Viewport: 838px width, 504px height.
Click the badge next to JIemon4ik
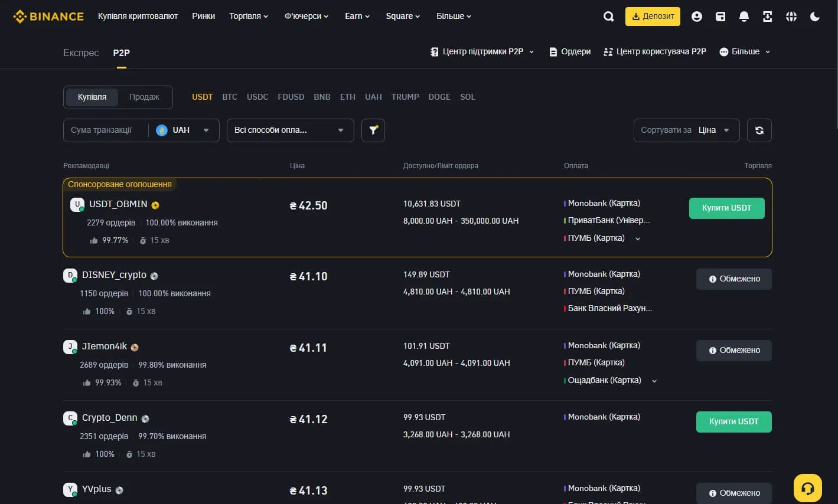click(x=135, y=347)
